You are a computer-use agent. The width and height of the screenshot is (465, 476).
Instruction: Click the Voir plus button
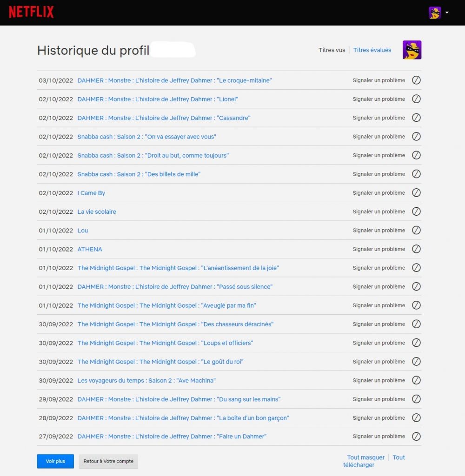point(55,461)
